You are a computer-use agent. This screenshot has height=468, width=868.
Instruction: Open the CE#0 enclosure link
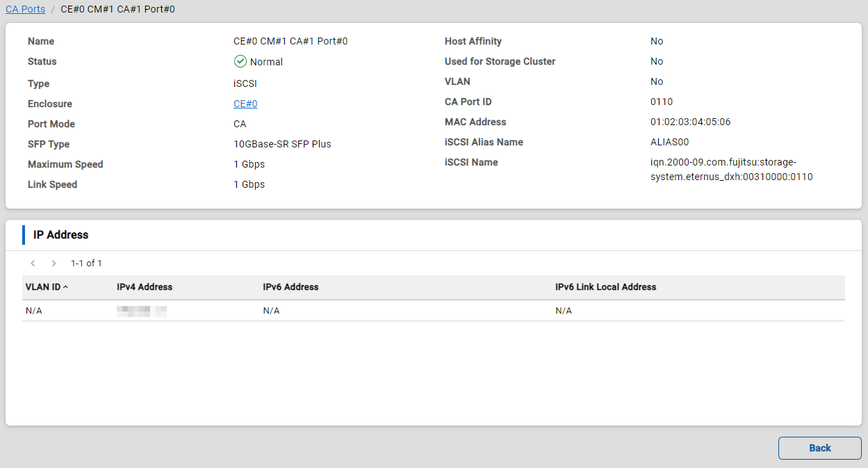245,104
